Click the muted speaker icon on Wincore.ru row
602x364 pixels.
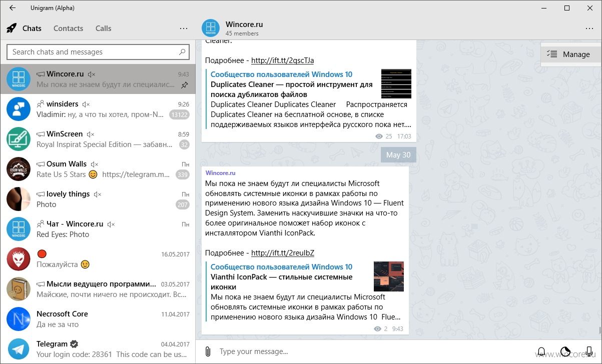(92, 74)
